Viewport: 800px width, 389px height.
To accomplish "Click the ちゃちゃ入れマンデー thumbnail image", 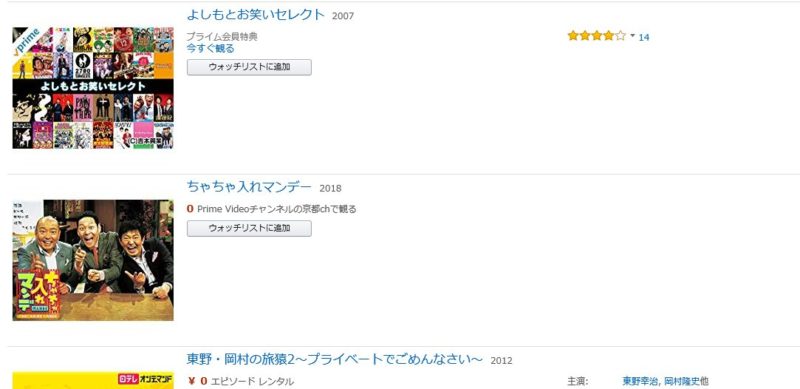I will point(93,260).
